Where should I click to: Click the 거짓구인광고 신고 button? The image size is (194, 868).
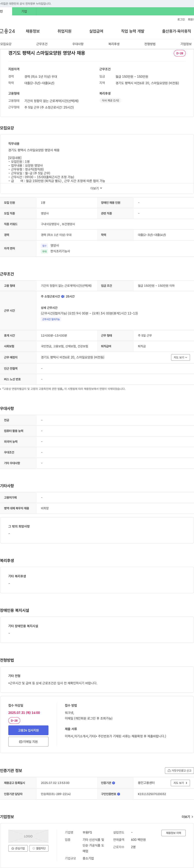click(x=179, y=771)
